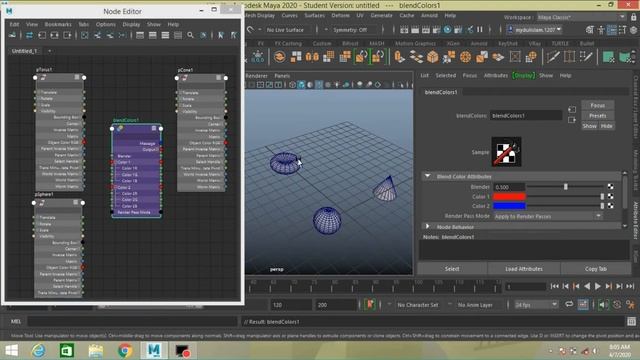640x360 pixels.
Task: Click the first clapboard render icon in status line
Action: click(x=404, y=29)
